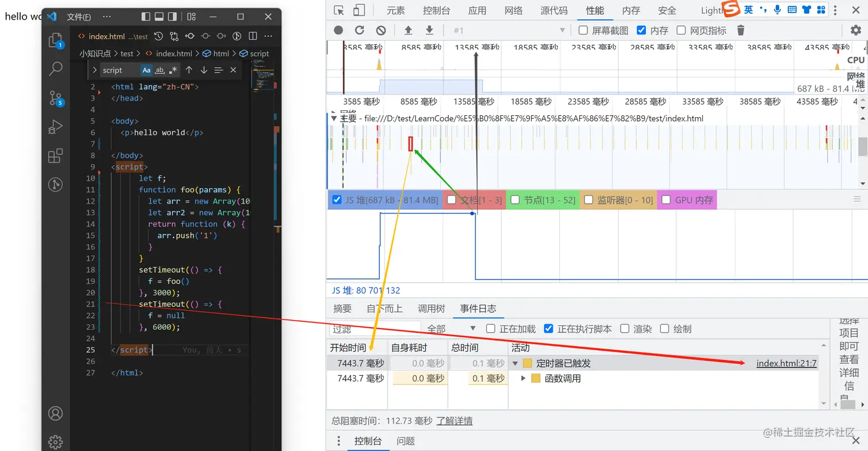Toggle panel layout icon in VS Code title bar
This screenshot has width=868, height=451.
point(159,17)
